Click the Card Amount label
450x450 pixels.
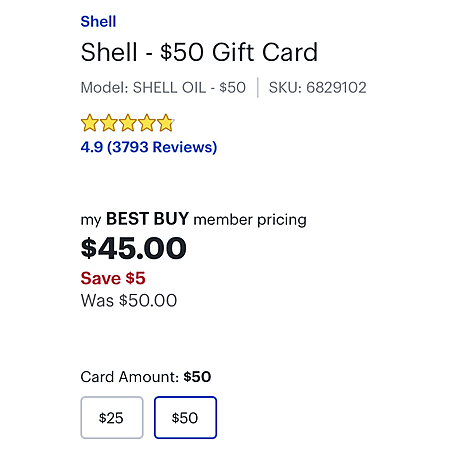130,377
